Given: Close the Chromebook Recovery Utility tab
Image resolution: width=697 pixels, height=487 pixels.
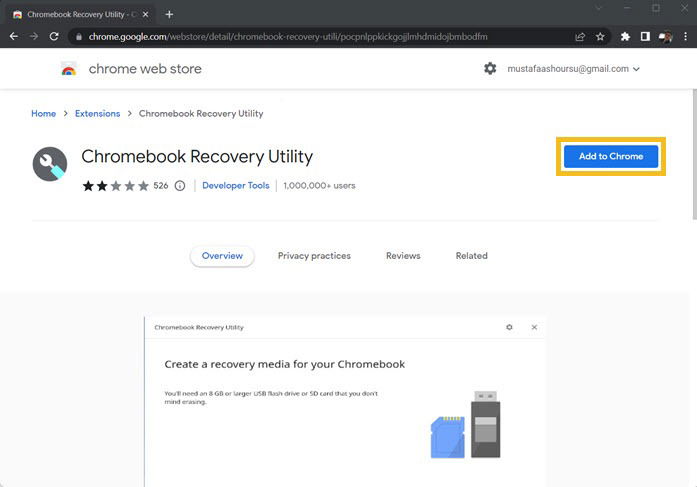Looking at the screenshot, I should click(145, 14).
